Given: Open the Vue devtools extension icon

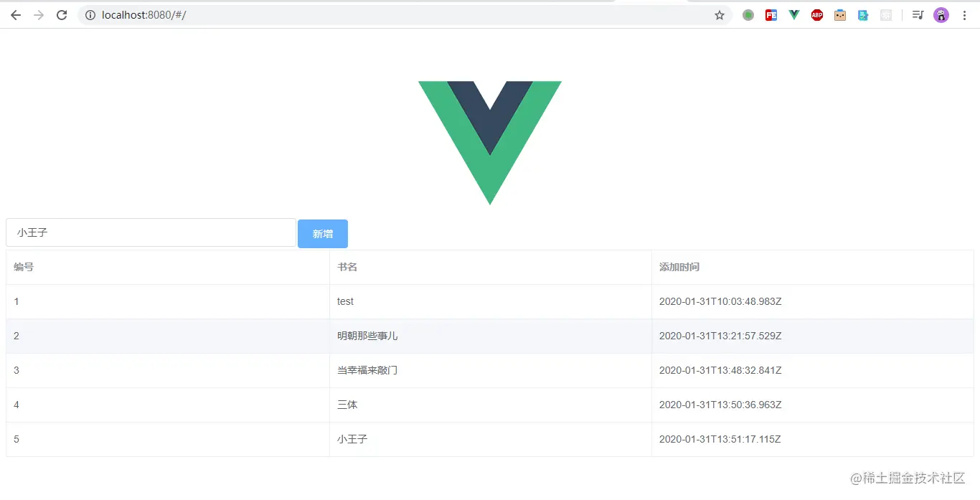Looking at the screenshot, I should tap(794, 15).
